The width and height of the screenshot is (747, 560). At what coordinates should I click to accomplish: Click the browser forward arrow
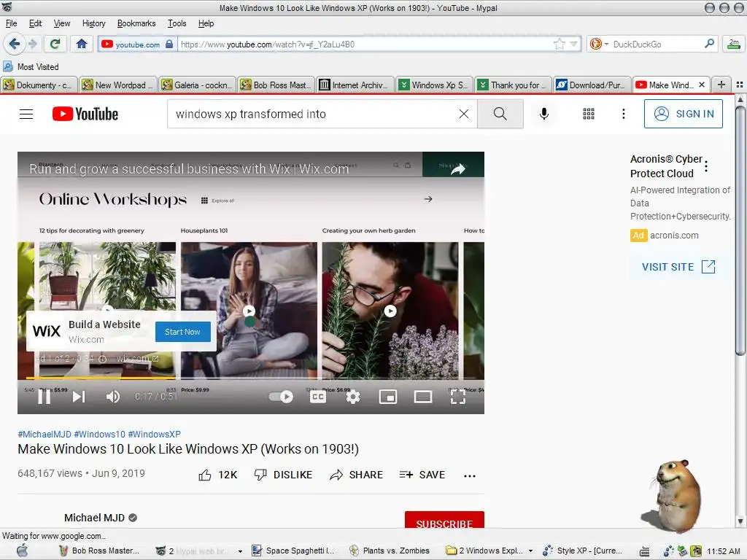click(33, 44)
